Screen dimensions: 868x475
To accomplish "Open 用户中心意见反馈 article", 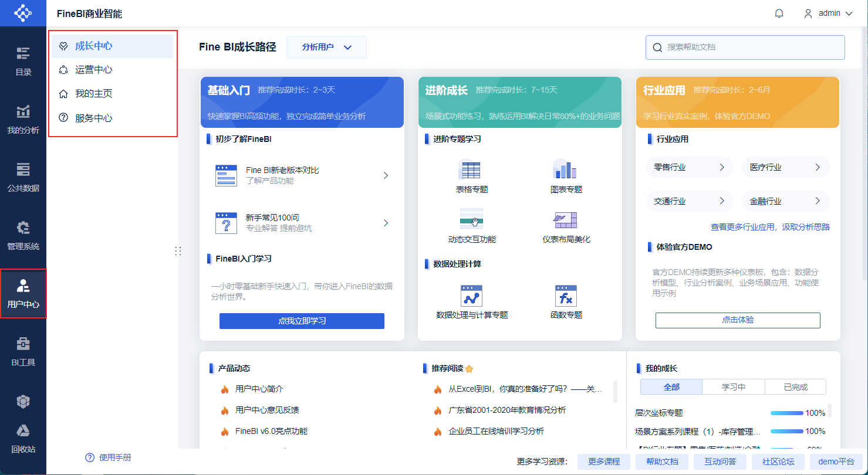I will [267, 410].
